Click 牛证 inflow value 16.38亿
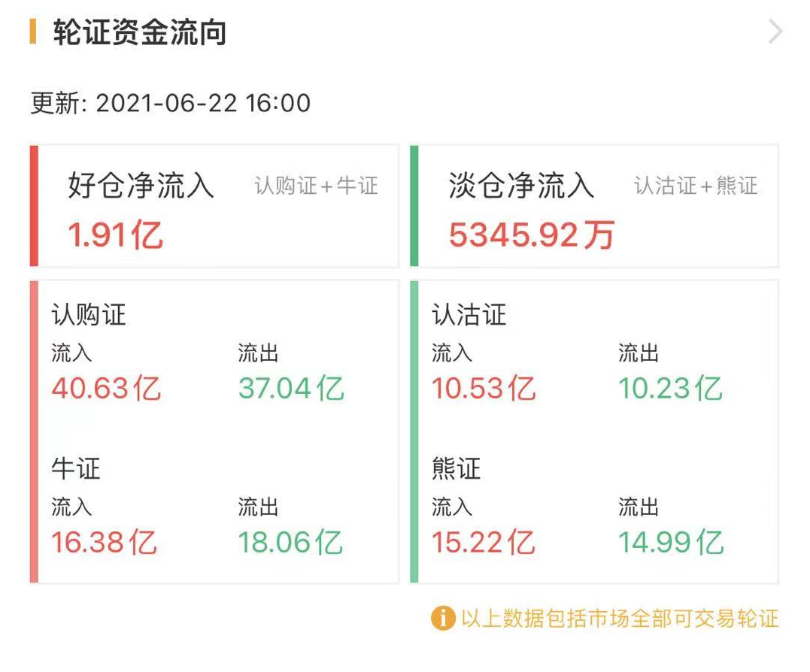 click(x=105, y=542)
